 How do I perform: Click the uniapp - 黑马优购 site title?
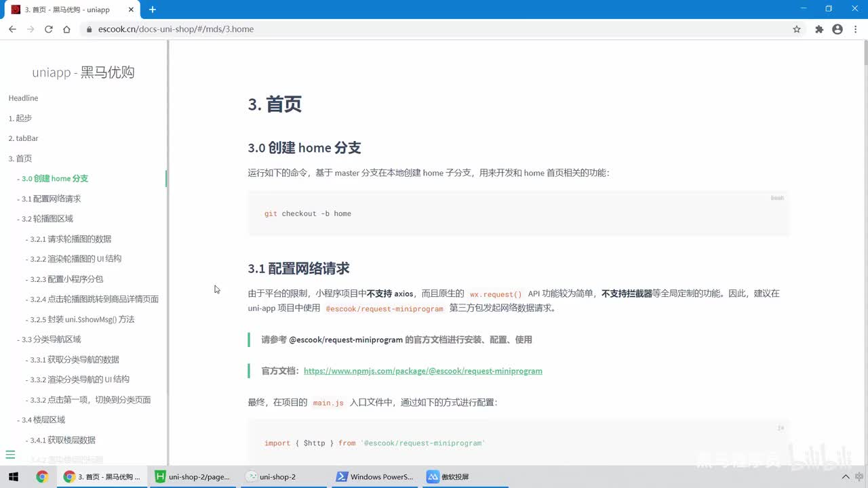point(83,73)
